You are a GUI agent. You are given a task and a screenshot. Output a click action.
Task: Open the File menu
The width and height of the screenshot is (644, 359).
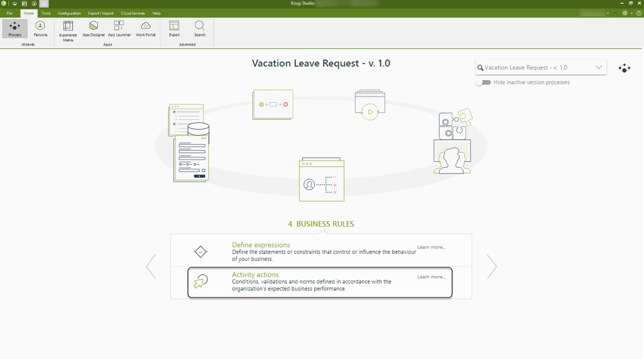pos(9,13)
